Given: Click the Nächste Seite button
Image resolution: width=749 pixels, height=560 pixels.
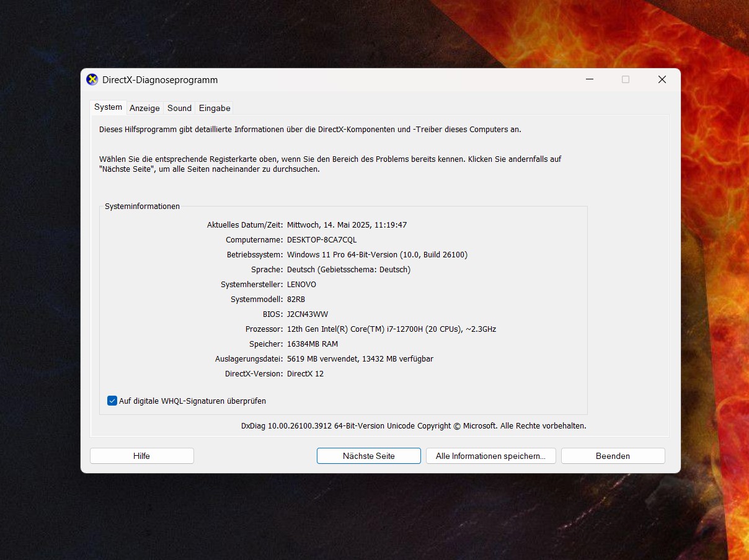Looking at the screenshot, I should [x=368, y=456].
